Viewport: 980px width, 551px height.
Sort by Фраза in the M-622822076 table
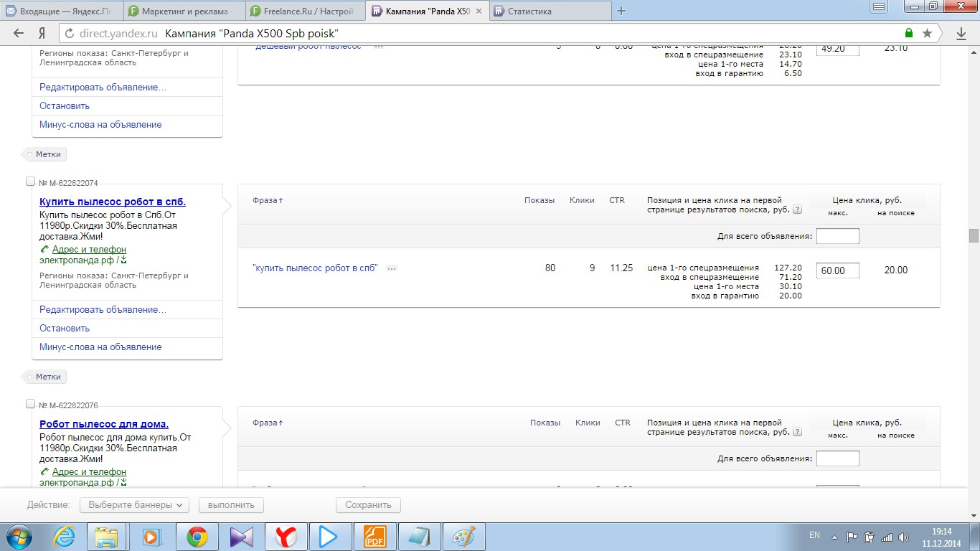point(268,423)
